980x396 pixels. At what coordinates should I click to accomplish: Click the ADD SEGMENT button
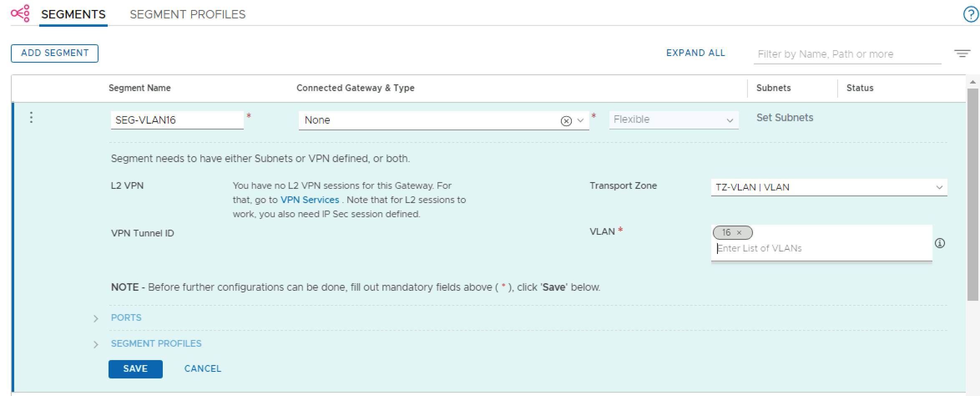[x=55, y=53]
